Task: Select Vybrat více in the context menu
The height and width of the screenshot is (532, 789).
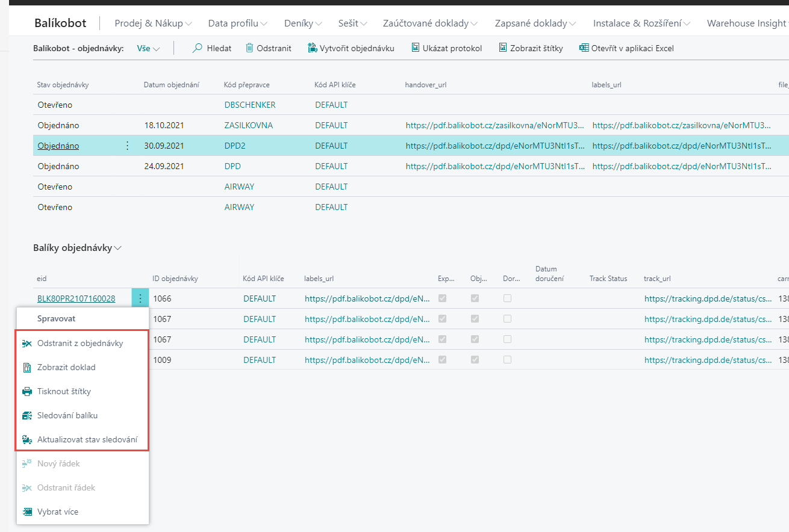Action: (58, 512)
